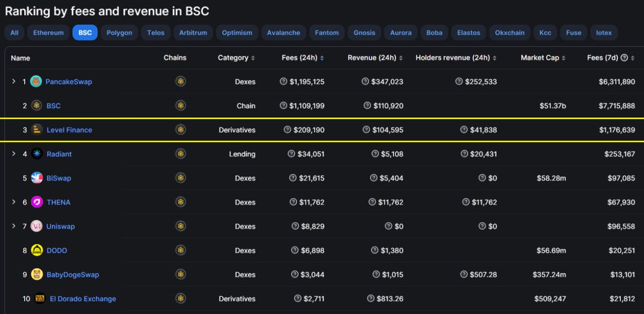Switch to the Fantom chain tab
The width and height of the screenshot is (644, 314).
(327, 33)
